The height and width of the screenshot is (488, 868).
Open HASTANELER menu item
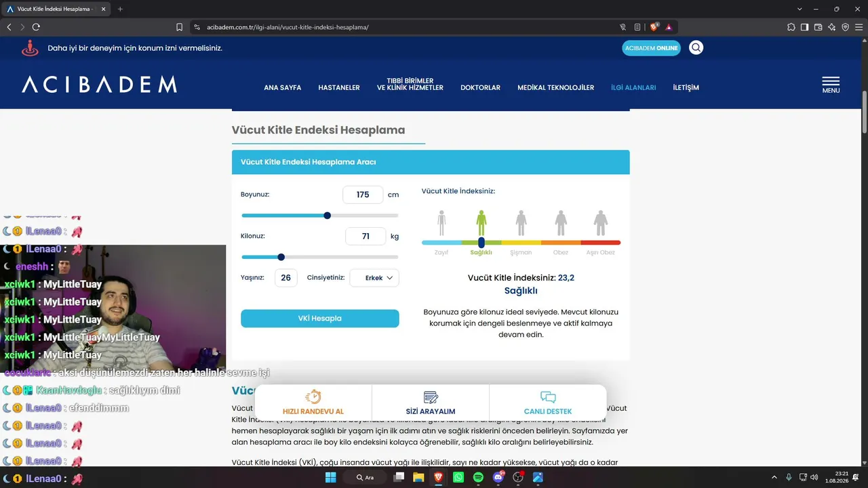339,87
